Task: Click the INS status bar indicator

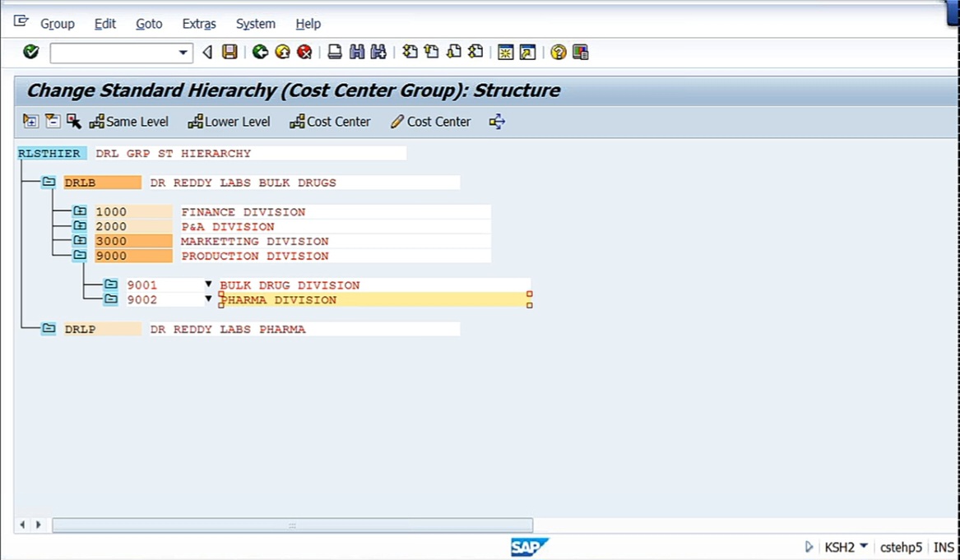Action: tap(944, 547)
